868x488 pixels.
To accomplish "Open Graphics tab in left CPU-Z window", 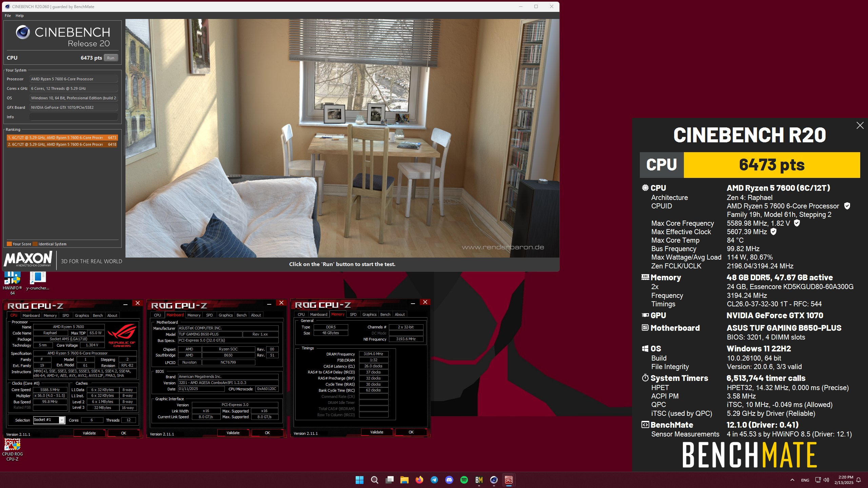I will pos(82,316).
